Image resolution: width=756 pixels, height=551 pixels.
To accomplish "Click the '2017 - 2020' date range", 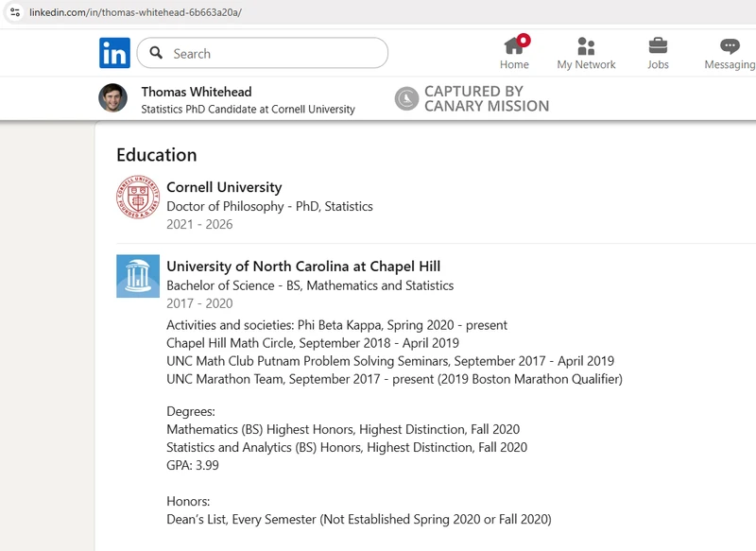I will (x=199, y=303).
